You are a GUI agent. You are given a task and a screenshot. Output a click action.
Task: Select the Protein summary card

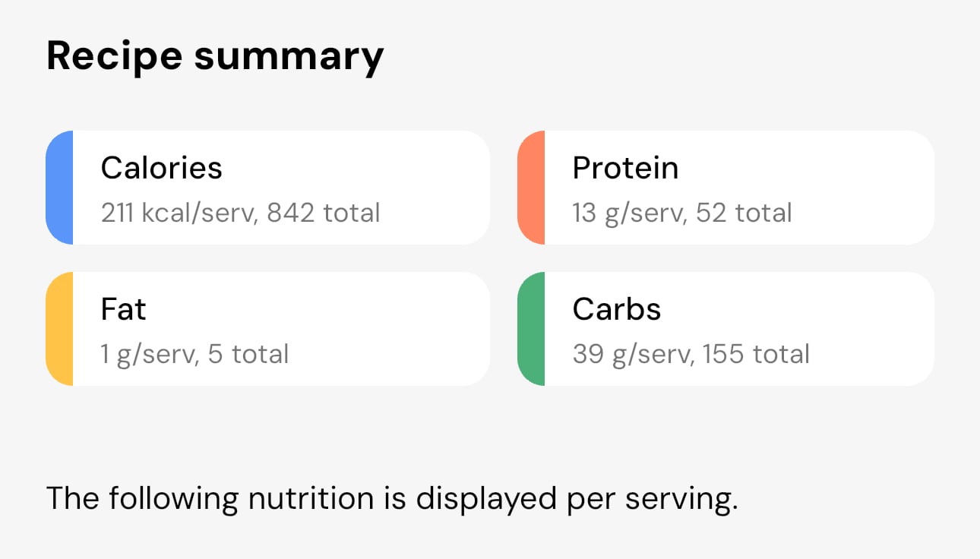(x=737, y=187)
